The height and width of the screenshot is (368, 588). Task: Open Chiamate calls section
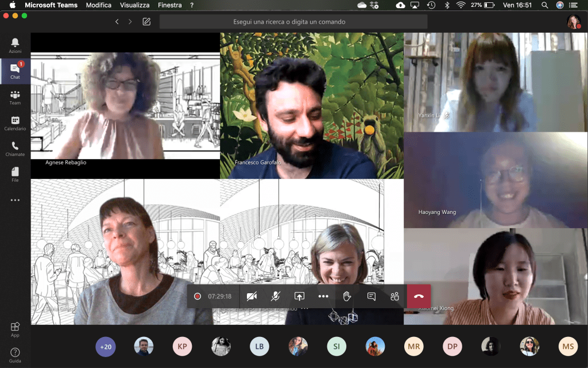click(x=15, y=149)
